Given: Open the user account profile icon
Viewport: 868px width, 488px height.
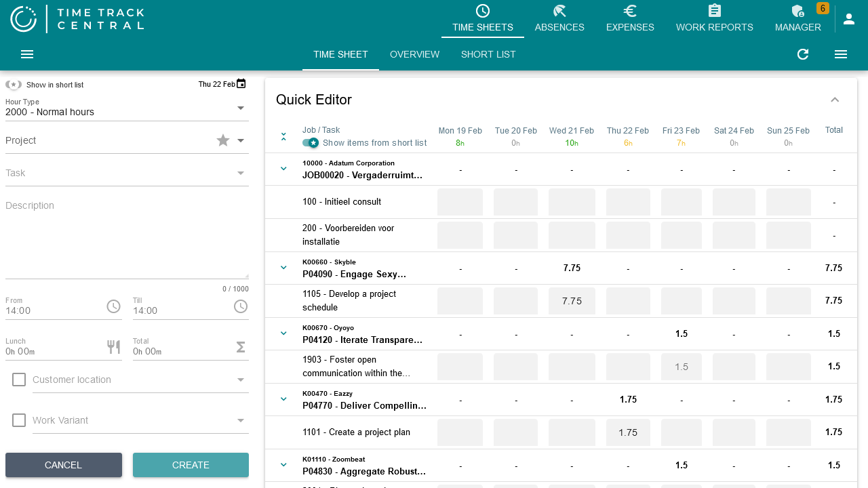Looking at the screenshot, I should (849, 19).
